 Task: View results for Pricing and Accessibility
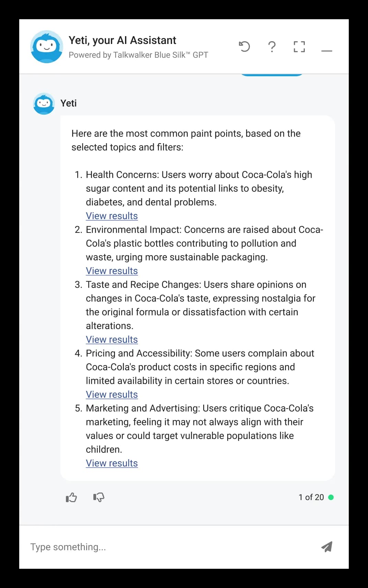click(112, 394)
